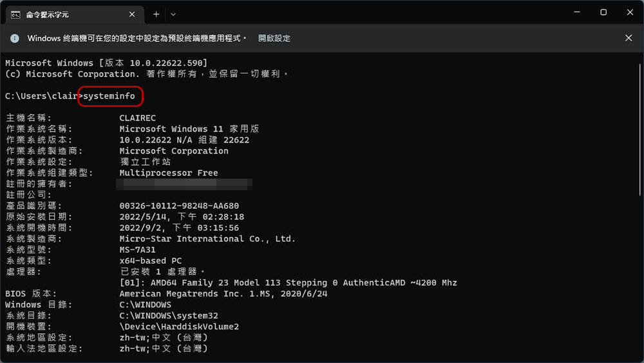Maximize the terminal window
The width and height of the screenshot is (644, 363).
point(603,12)
